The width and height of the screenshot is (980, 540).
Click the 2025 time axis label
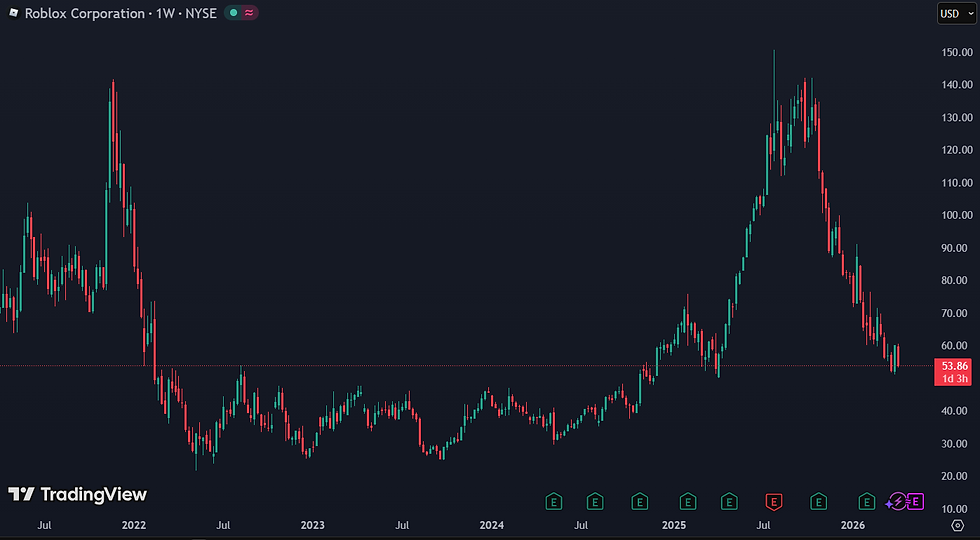click(674, 525)
